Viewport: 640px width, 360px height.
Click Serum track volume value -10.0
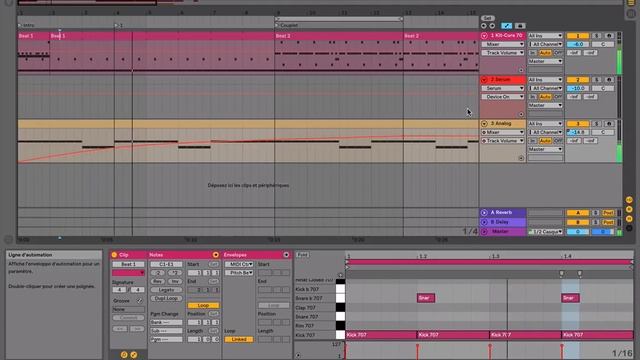click(578, 88)
